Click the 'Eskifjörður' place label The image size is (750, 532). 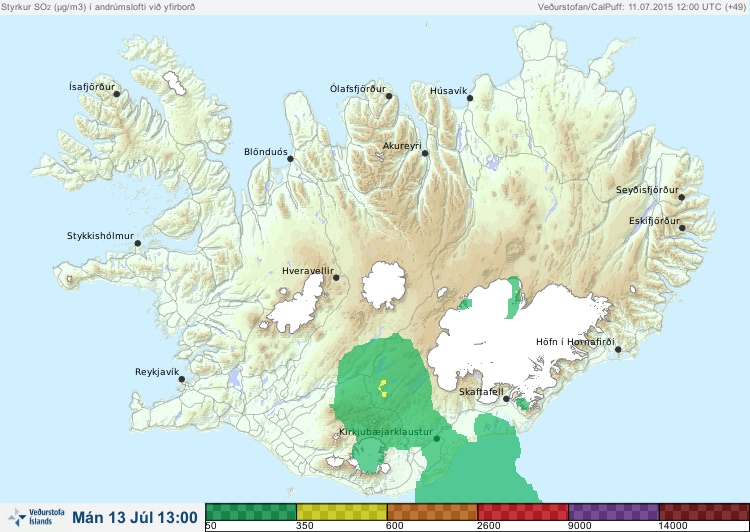pyautogui.click(x=654, y=221)
